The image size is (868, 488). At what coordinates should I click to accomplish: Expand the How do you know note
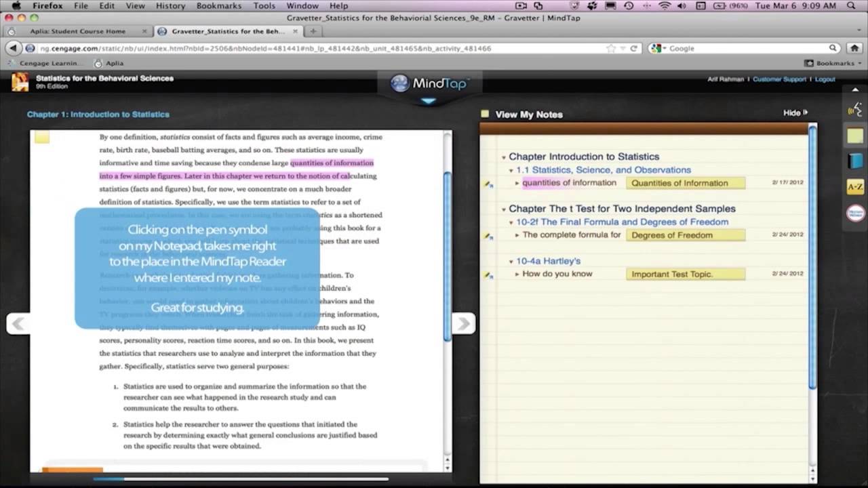pyautogui.click(x=517, y=274)
